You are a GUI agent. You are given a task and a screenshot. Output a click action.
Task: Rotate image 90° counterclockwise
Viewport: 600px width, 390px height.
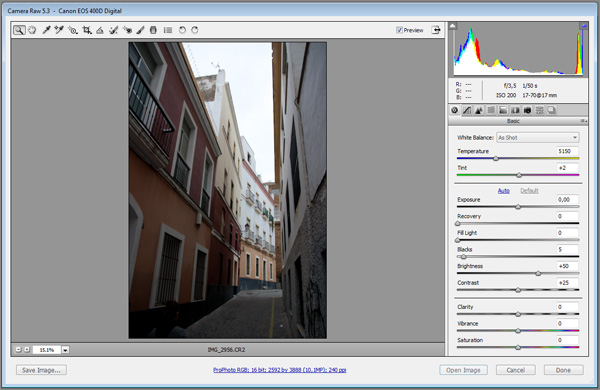point(182,30)
